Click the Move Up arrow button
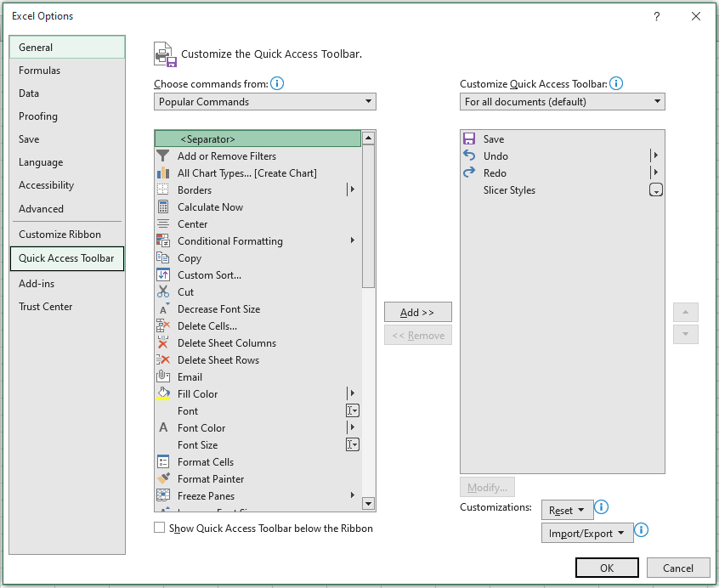Viewport: 719px width, 588px height. point(686,312)
